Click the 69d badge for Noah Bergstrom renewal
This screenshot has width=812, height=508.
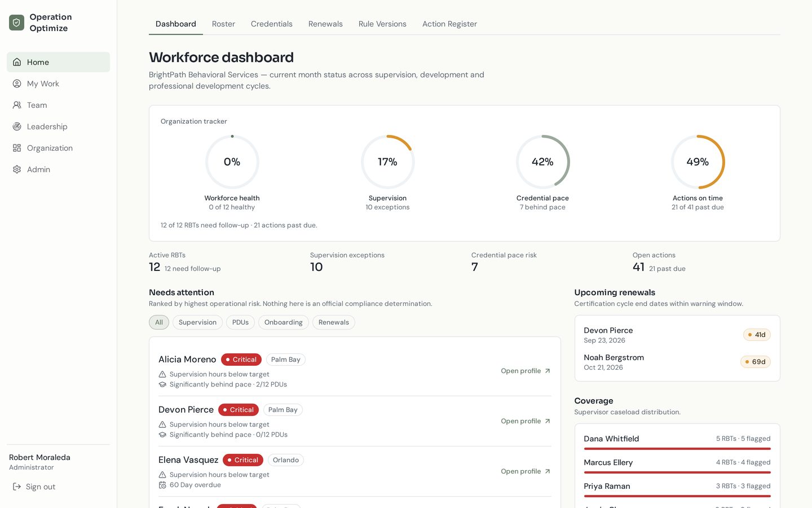pyautogui.click(x=756, y=362)
